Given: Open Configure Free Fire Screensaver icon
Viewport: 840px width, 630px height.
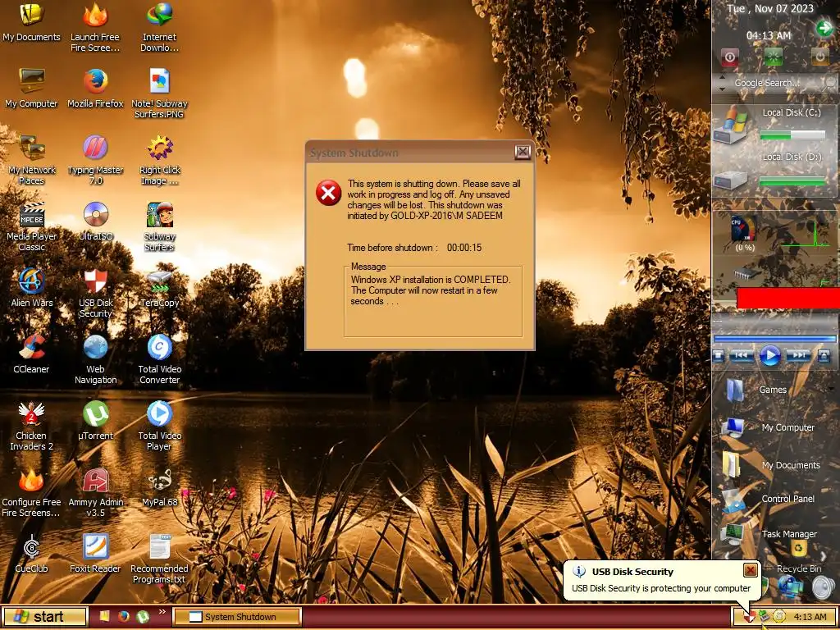Looking at the screenshot, I should tap(32, 492).
